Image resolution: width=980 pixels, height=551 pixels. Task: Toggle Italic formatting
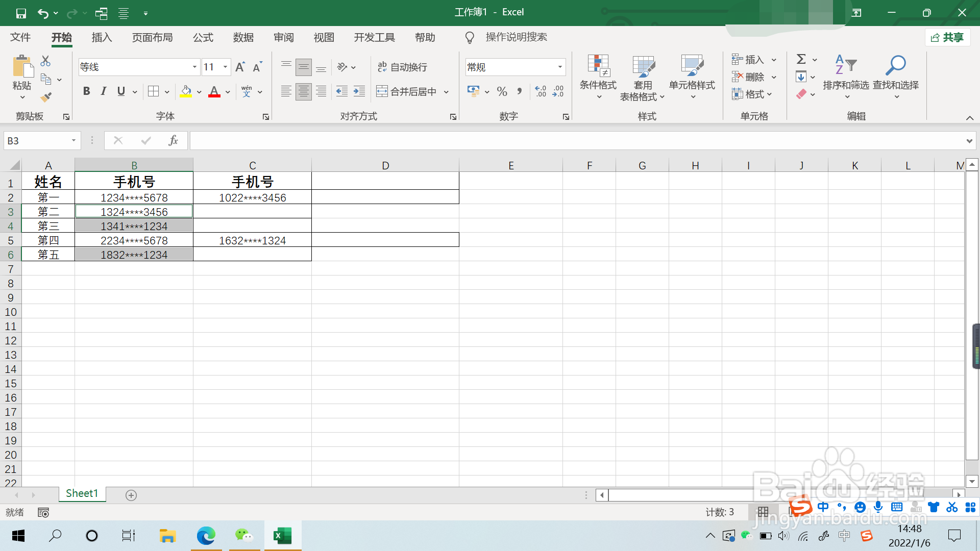104,91
